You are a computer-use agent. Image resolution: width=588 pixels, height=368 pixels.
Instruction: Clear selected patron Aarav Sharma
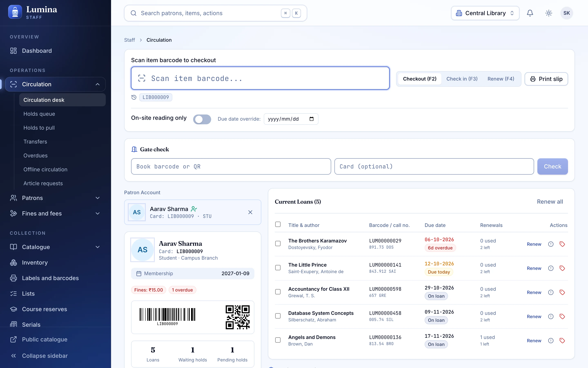250,212
